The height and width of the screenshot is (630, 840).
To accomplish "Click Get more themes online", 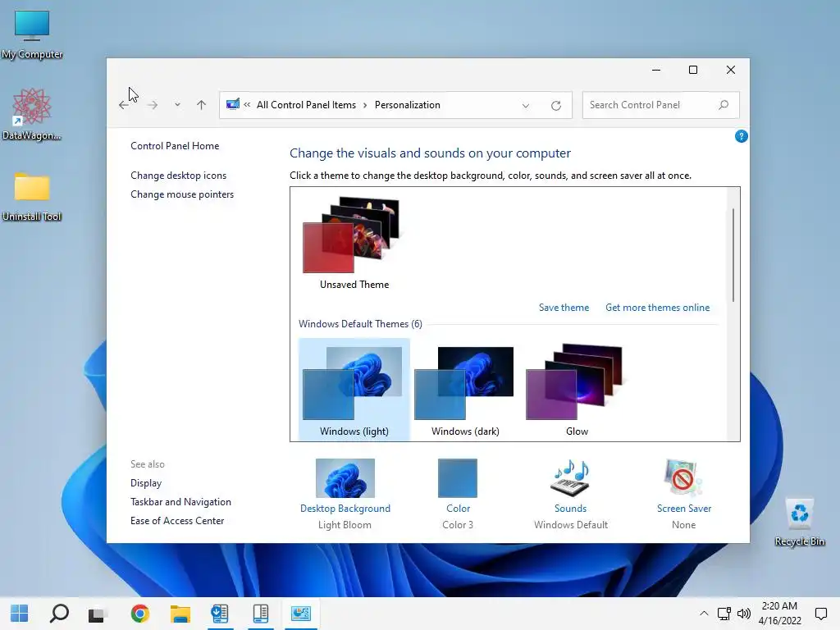I will click(x=657, y=308).
